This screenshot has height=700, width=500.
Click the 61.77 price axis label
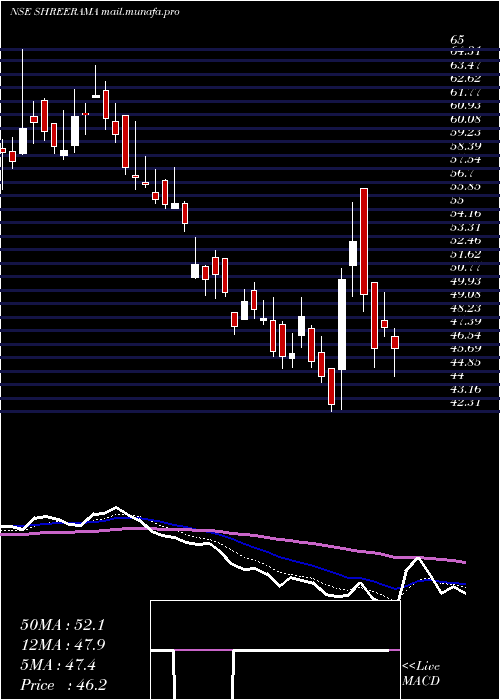click(x=466, y=92)
